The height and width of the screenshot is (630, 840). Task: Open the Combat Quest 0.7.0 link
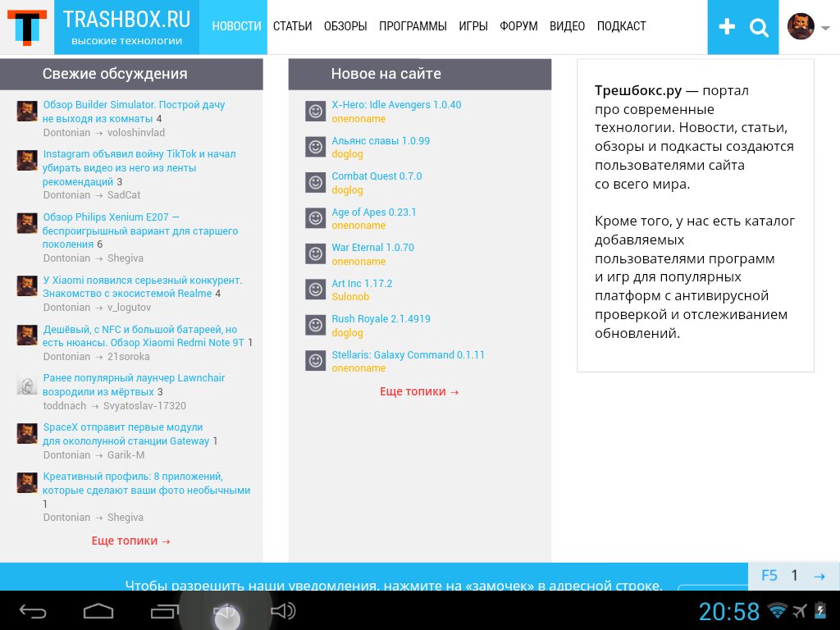click(377, 176)
